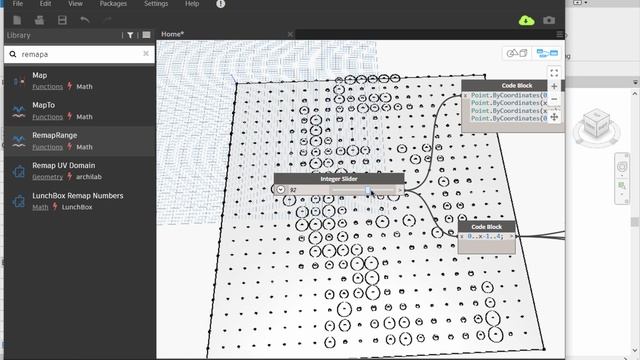Click the Save toolbar icon

(62, 20)
